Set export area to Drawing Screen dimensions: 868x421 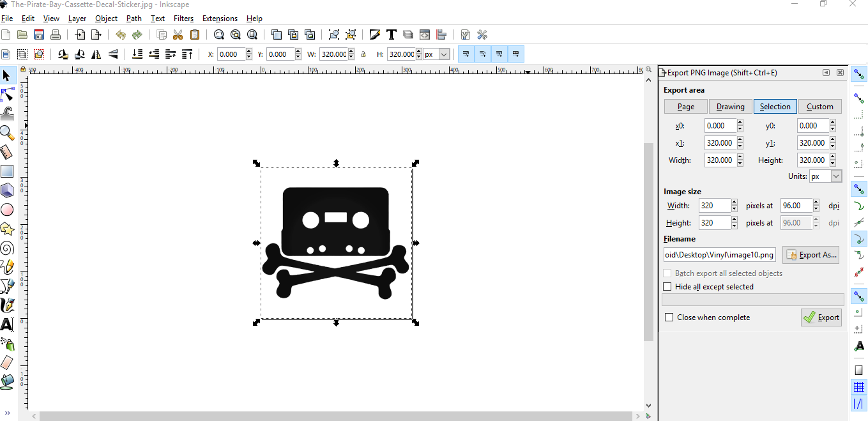pos(730,107)
